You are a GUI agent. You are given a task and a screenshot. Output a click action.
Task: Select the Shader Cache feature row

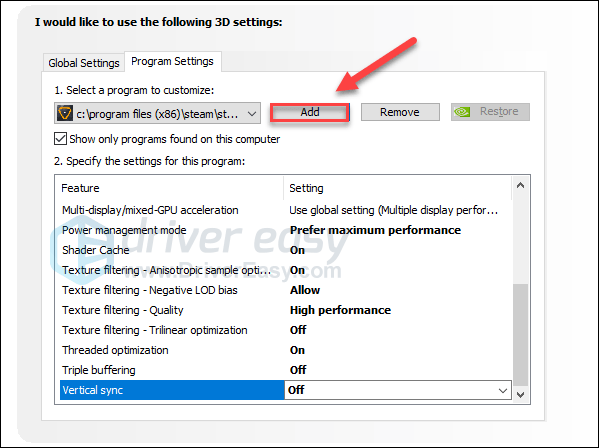(286, 250)
